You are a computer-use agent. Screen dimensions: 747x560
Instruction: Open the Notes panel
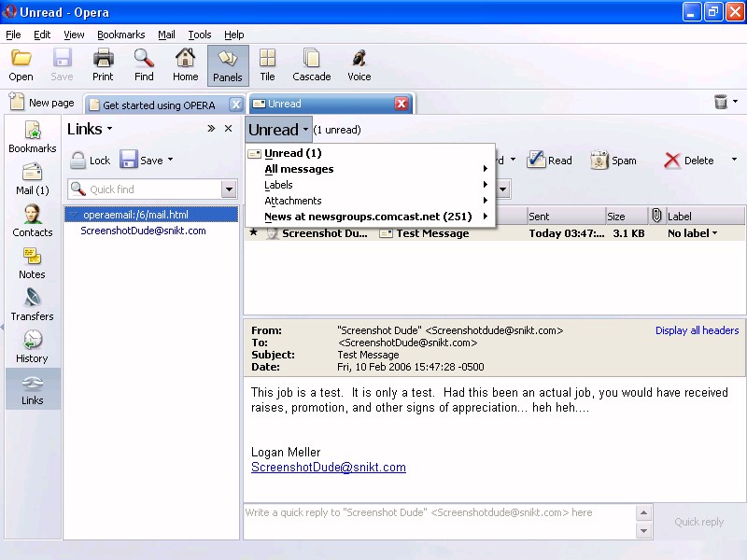[x=33, y=263]
